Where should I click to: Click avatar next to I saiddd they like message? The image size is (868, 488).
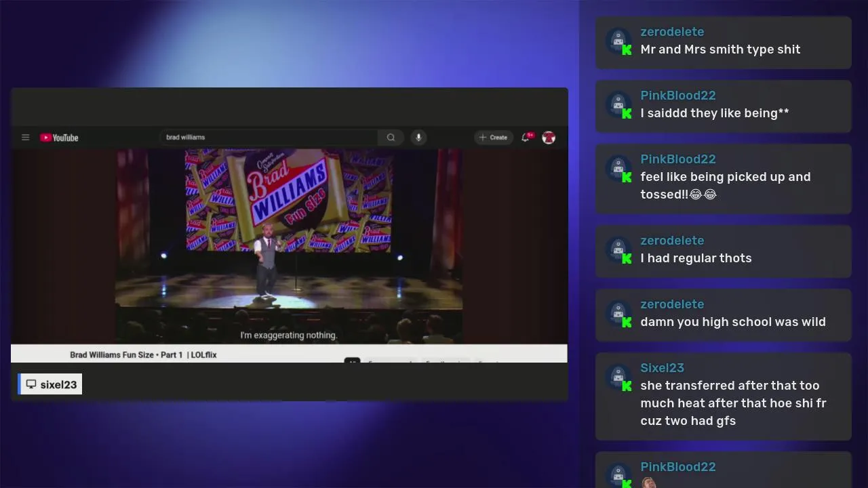[x=618, y=104]
